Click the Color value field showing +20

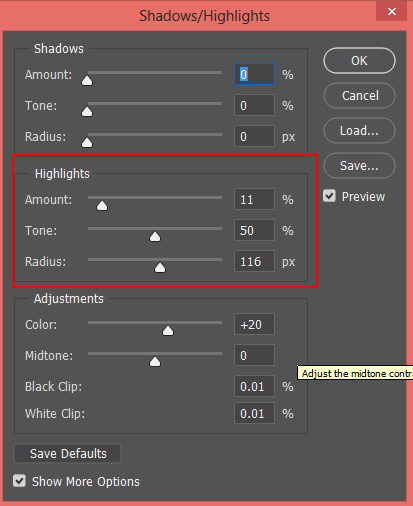255,324
